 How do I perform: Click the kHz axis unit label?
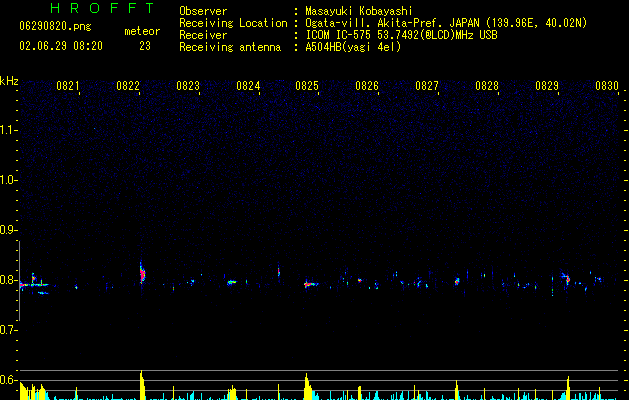[9, 81]
